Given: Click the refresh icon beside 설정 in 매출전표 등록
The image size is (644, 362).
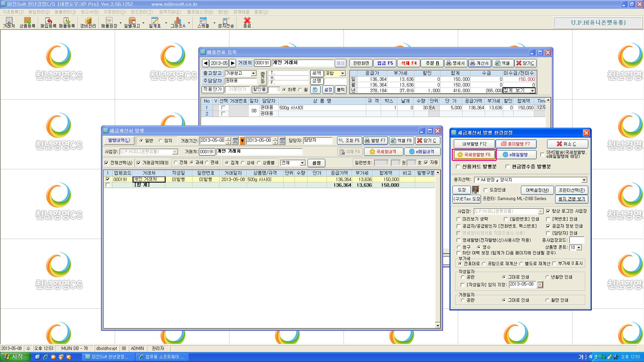Looking at the screenshot, I should [315, 89].
